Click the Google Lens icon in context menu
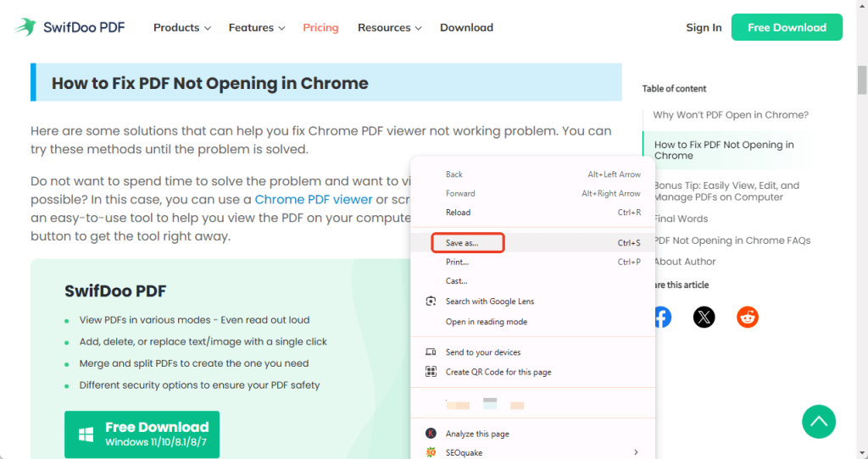Image resolution: width=868 pixels, height=459 pixels. tap(431, 301)
